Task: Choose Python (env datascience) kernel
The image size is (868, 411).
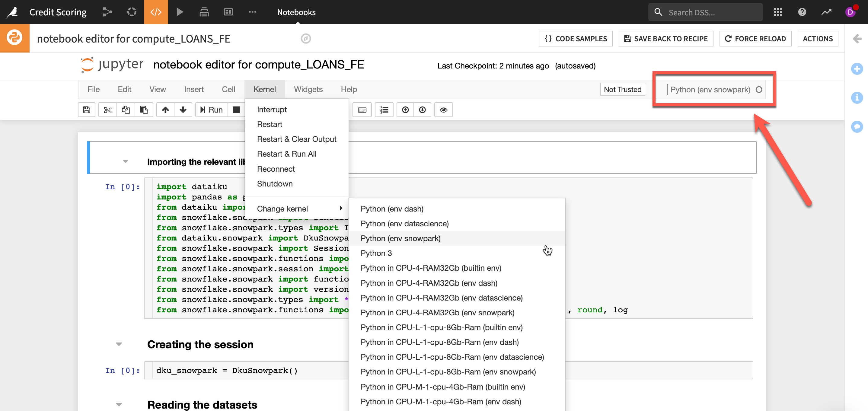Action: point(404,223)
